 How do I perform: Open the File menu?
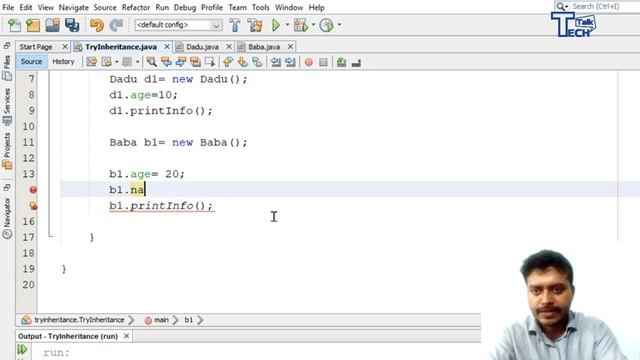click(x=8, y=7)
